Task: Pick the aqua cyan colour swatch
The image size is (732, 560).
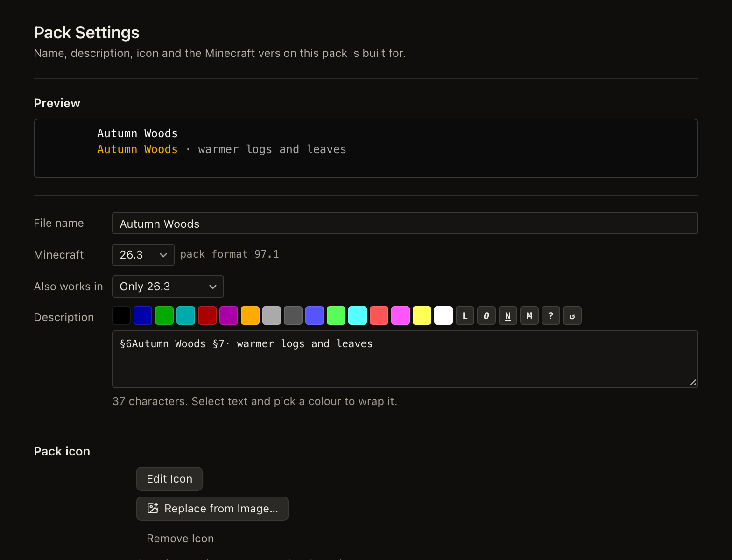Action: pos(358,315)
